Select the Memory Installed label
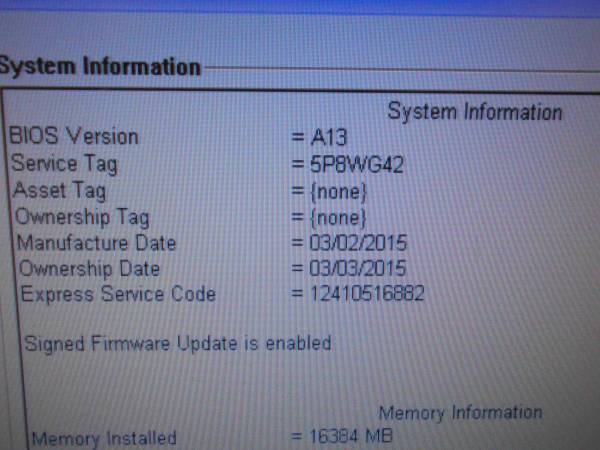Image resolution: width=600 pixels, height=450 pixels. [104, 438]
